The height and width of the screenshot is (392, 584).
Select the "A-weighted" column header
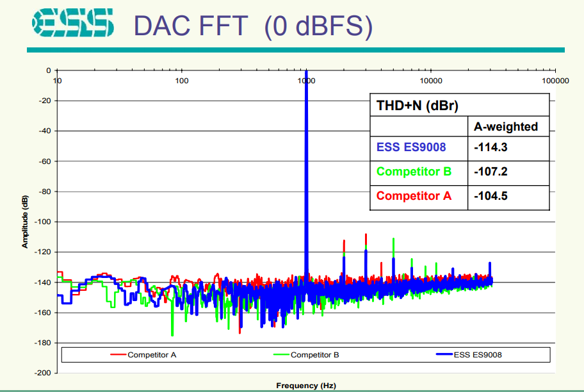point(506,127)
